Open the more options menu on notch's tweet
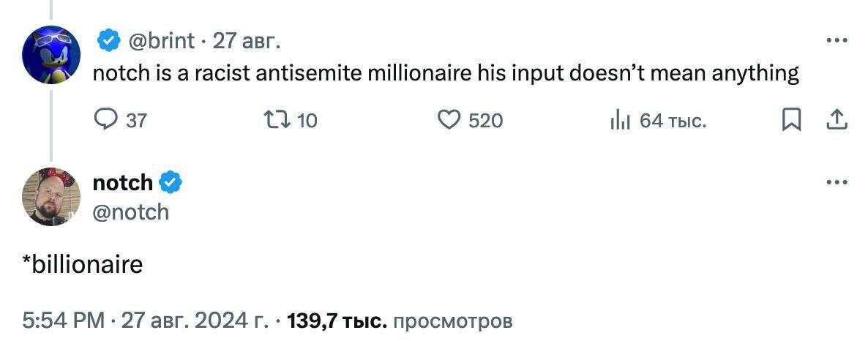 (x=836, y=182)
